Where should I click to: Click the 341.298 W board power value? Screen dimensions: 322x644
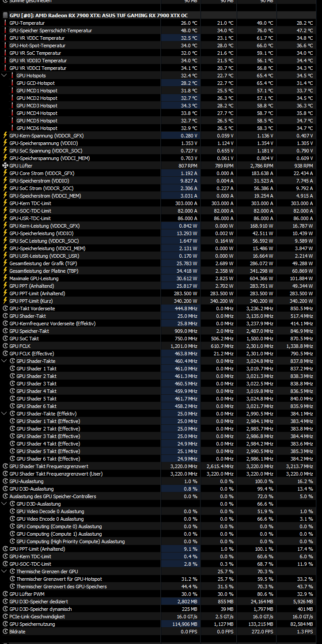coord(261,271)
